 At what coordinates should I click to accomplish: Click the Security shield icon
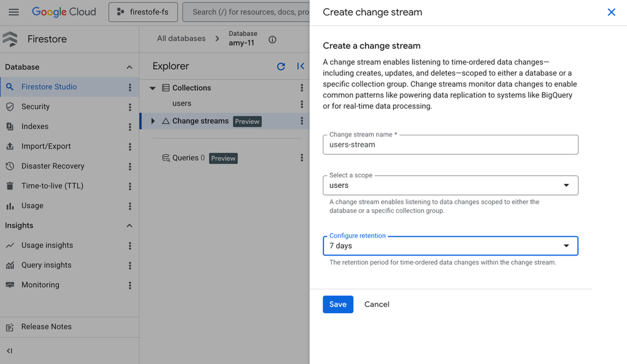[x=10, y=107]
